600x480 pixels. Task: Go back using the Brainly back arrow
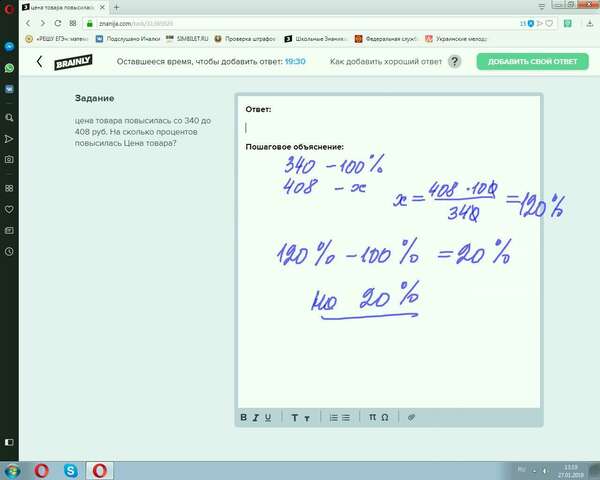39,62
